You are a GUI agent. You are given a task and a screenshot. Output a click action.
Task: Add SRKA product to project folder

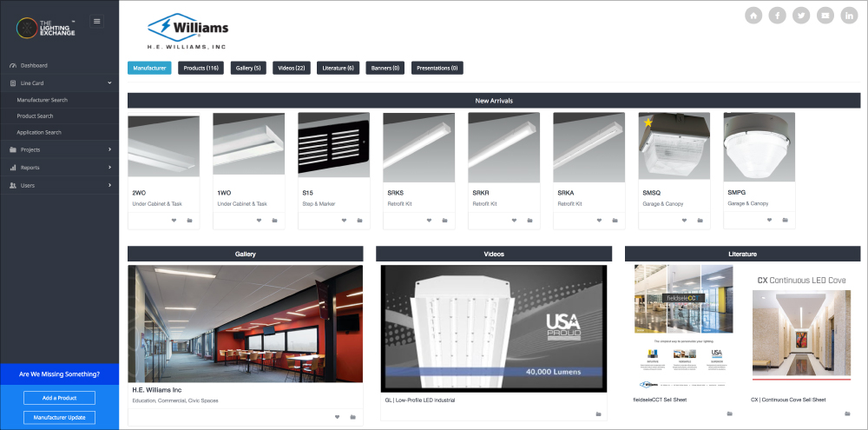point(615,221)
